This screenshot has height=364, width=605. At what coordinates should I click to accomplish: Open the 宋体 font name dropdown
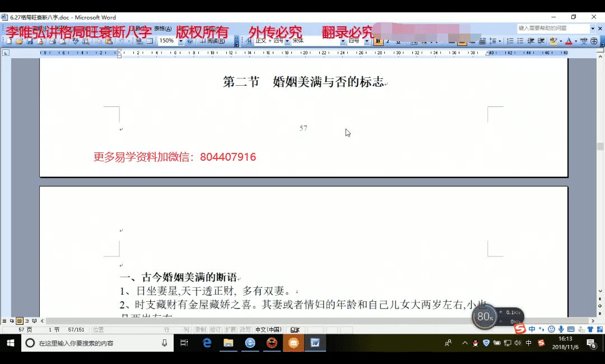tap(343, 41)
